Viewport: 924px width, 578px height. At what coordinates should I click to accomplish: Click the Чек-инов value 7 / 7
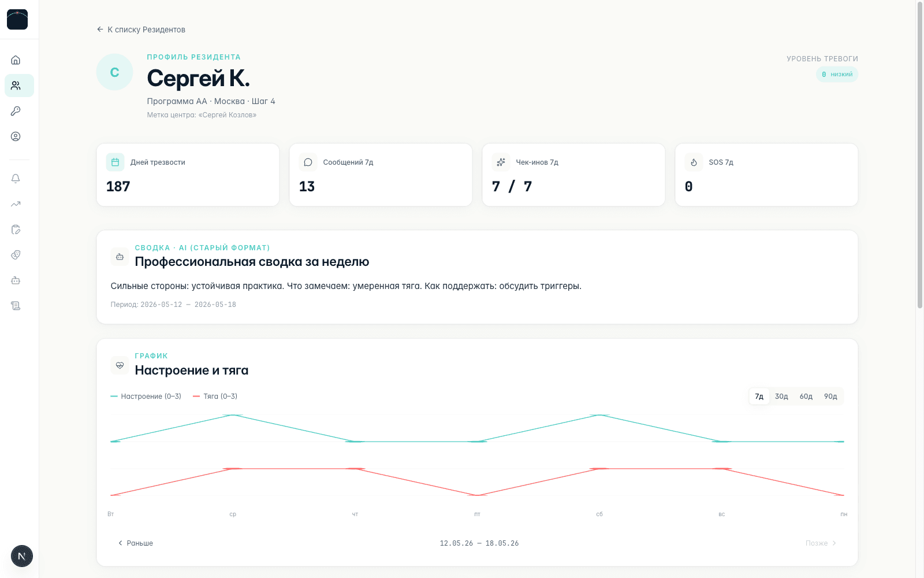pyautogui.click(x=512, y=187)
